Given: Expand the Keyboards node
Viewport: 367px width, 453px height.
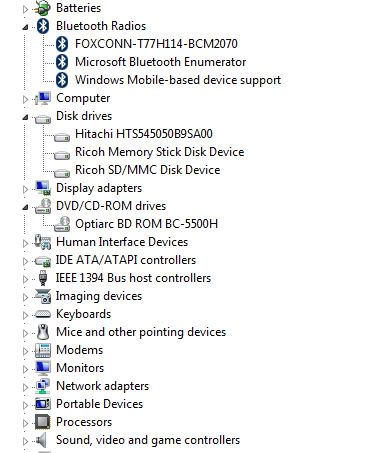Looking at the screenshot, I should pyautogui.click(x=25, y=315).
